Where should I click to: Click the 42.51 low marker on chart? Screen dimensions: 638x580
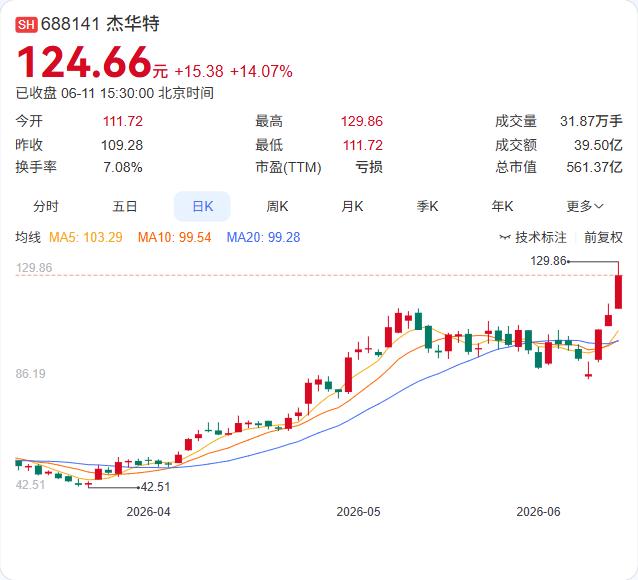coord(155,487)
